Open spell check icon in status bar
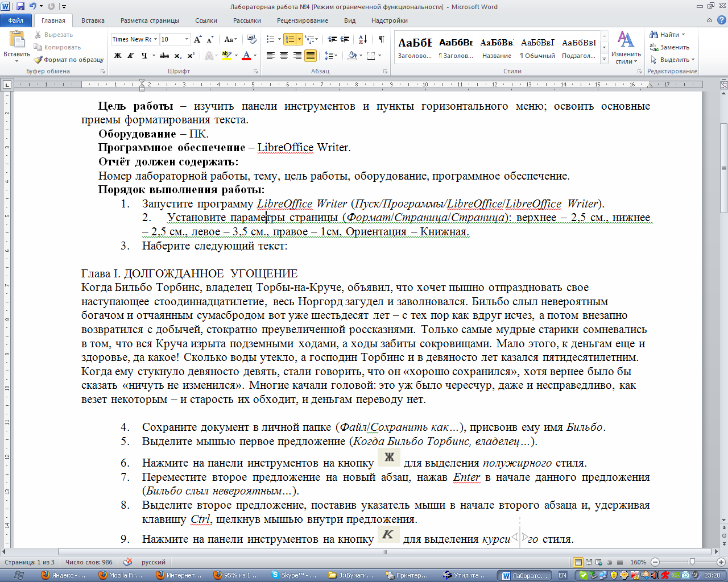Viewport: 728px width, 582px height. (127, 562)
